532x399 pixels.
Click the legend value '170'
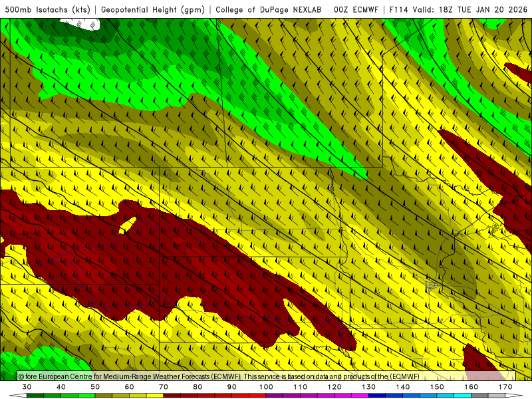[505, 387]
